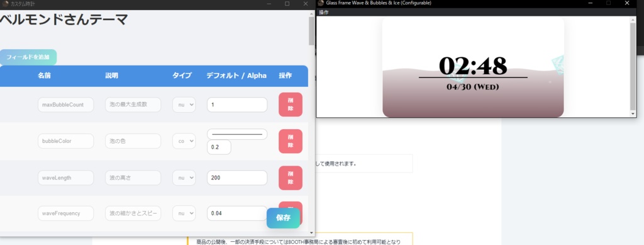Open the 操作 menu in Glass Frame window
644x245 pixels.
coord(324,13)
